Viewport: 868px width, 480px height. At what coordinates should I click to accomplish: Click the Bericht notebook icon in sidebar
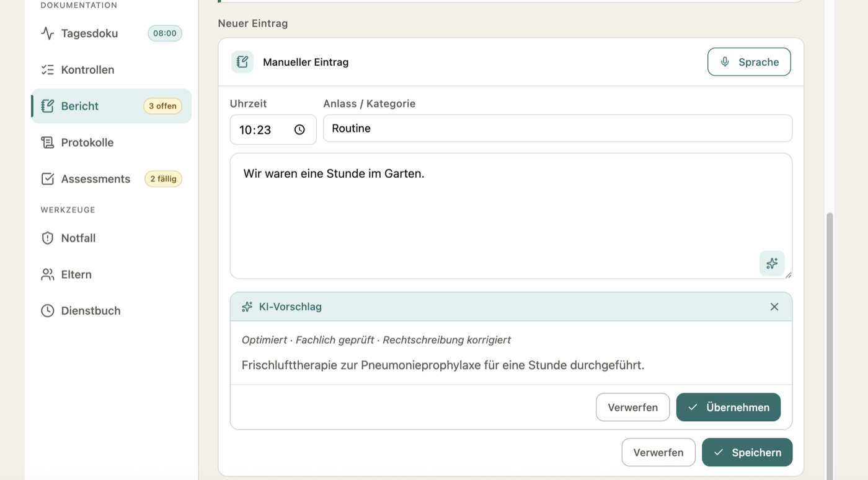coord(48,106)
